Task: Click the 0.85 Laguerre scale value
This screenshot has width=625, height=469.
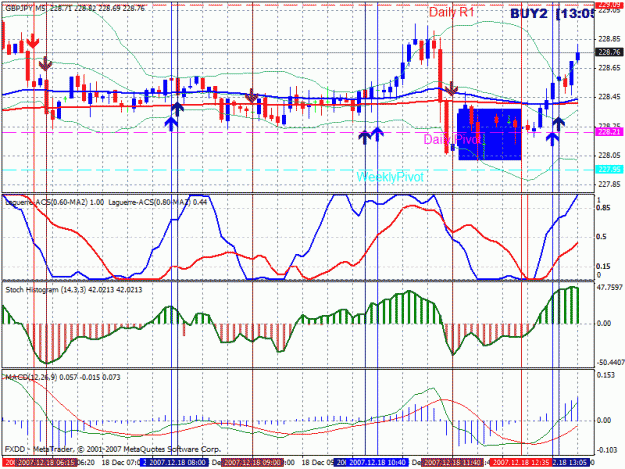Action: (603, 208)
